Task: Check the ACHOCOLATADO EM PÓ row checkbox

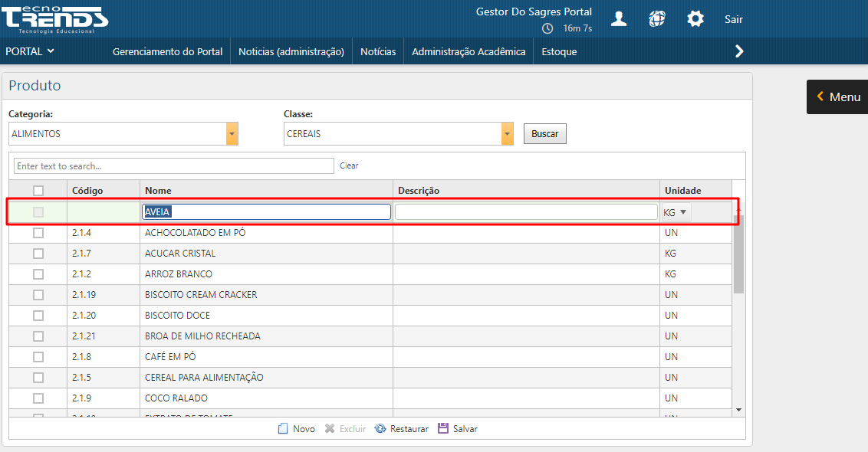Action: coord(38,233)
